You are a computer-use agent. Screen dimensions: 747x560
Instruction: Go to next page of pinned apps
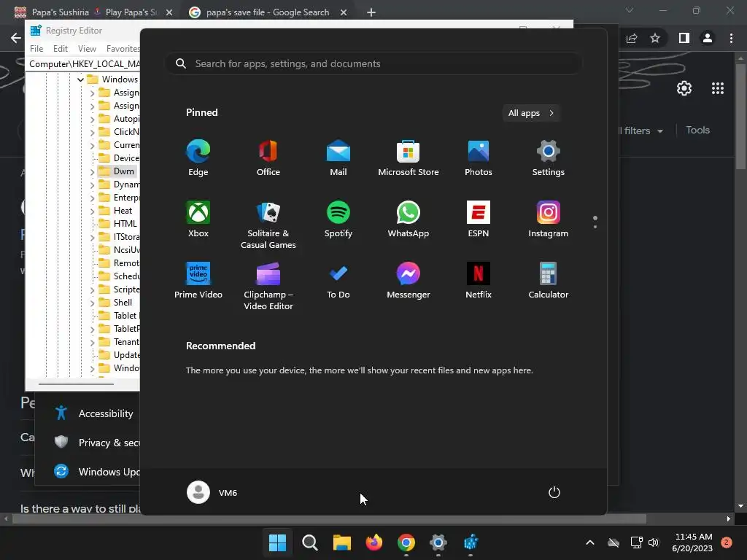[x=595, y=227]
